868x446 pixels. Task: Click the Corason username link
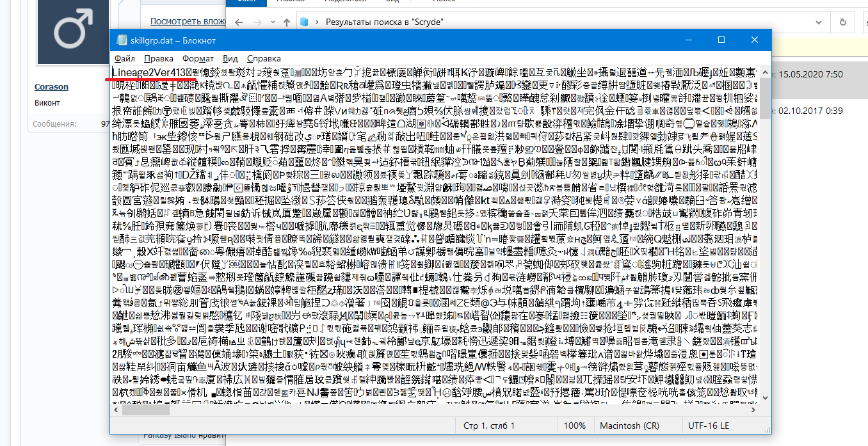(52, 88)
